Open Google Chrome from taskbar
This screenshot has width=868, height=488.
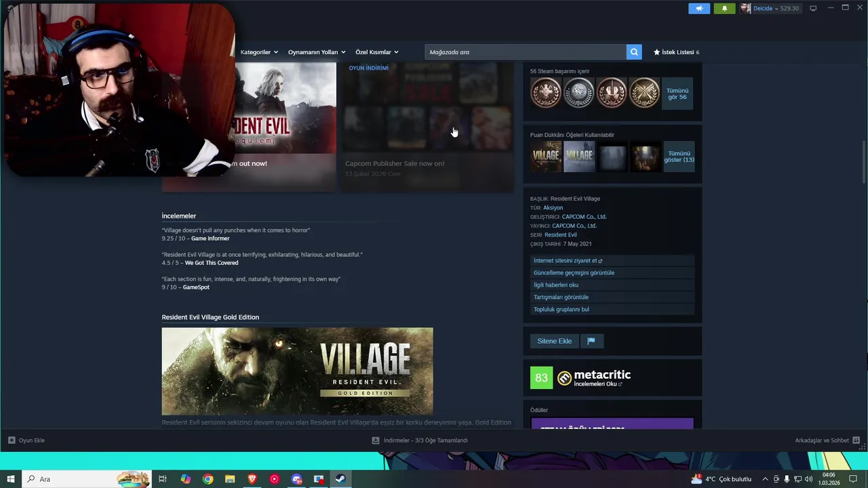208,479
